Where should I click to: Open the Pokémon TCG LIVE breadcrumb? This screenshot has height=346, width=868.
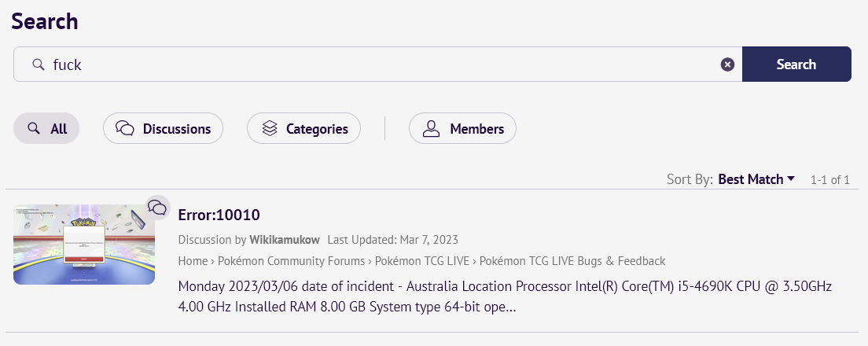click(421, 261)
